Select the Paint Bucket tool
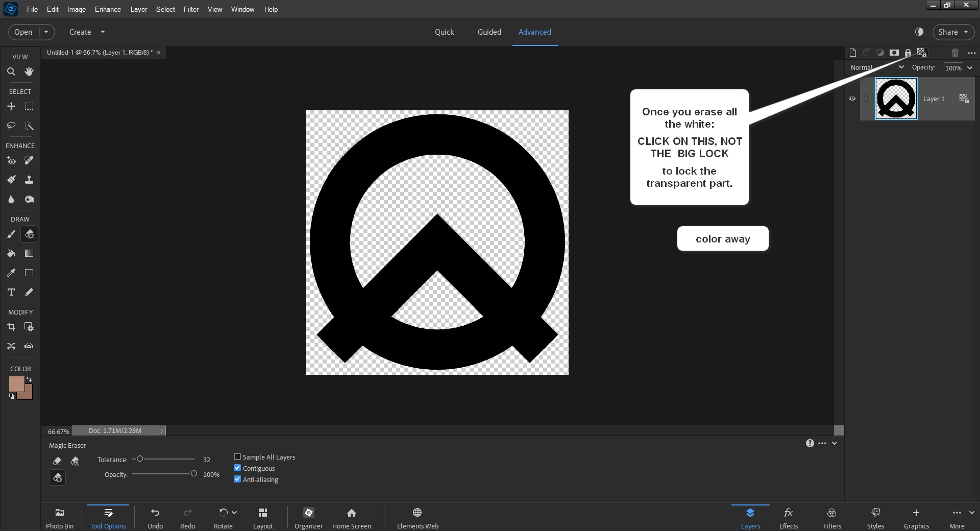This screenshot has height=531, width=980. coord(11,253)
